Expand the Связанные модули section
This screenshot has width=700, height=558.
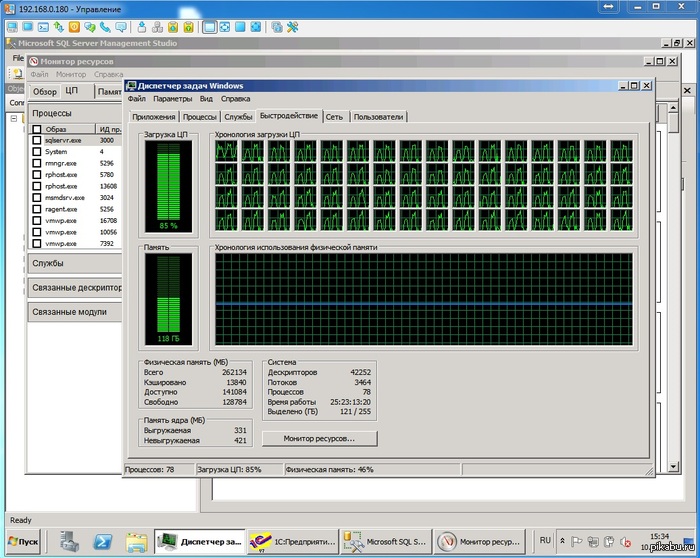coord(75,312)
